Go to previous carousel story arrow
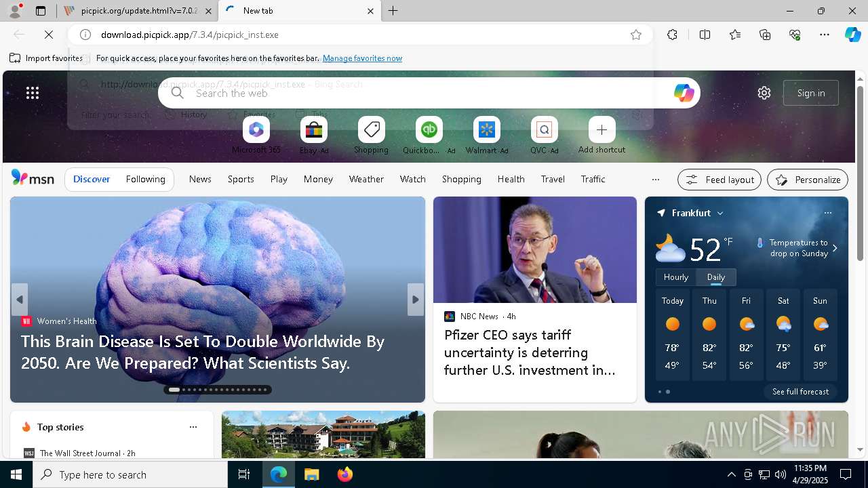 [20, 300]
